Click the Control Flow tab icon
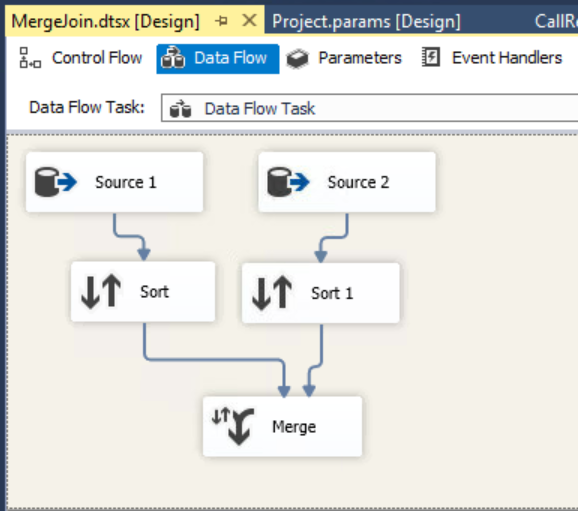 (30, 58)
